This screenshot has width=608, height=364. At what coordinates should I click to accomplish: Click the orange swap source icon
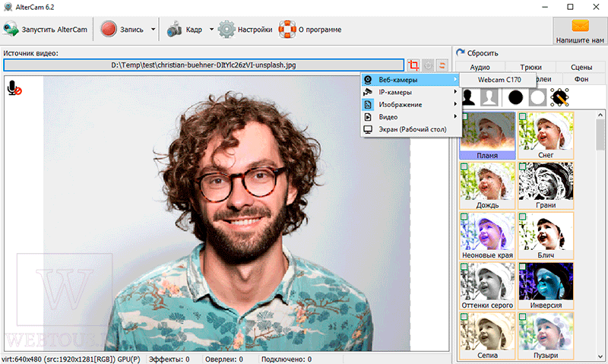(x=442, y=65)
